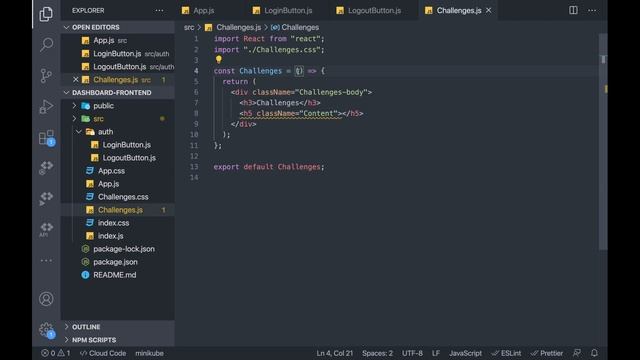640x360 pixels.
Task: Select Challenges.js in project file tree
Action: [118, 210]
